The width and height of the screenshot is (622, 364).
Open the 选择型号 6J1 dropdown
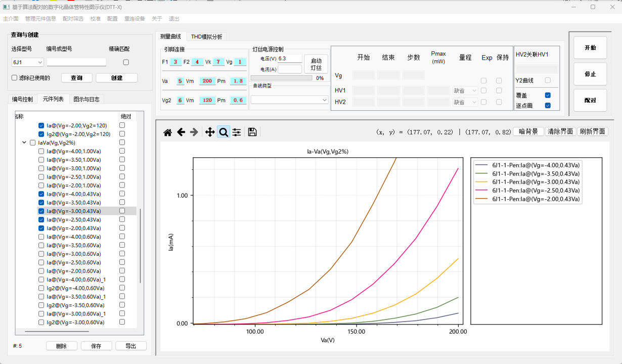(27, 62)
